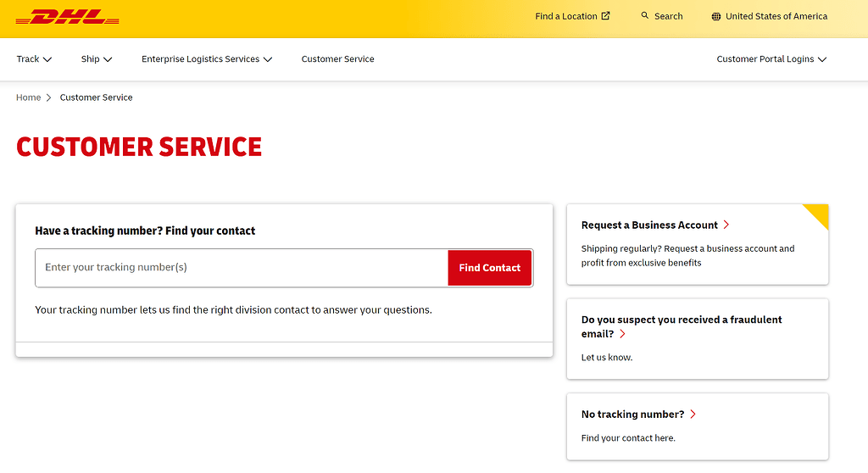The width and height of the screenshot is (868, 473).
Task: Go to Home via breadcrumb
Action: 28,97
